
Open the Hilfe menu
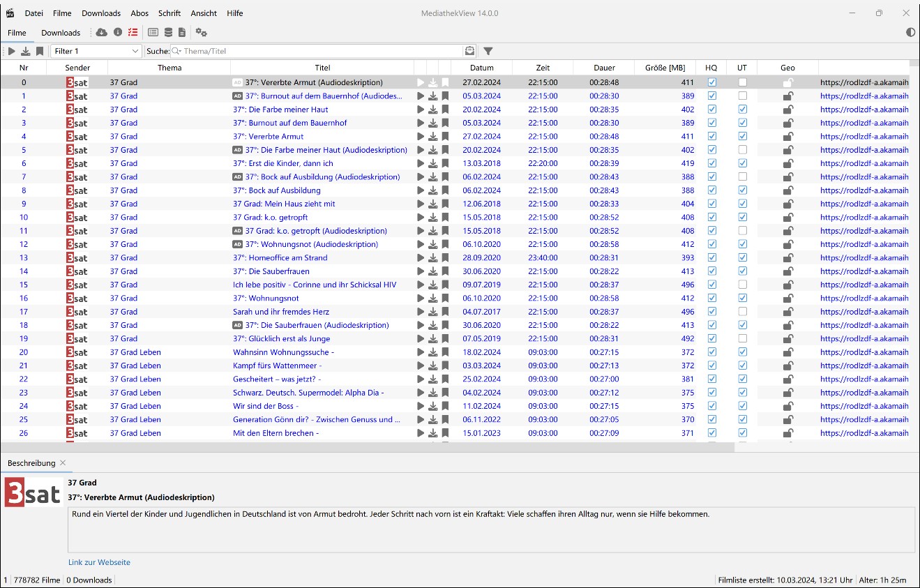[x=235, y=13]
